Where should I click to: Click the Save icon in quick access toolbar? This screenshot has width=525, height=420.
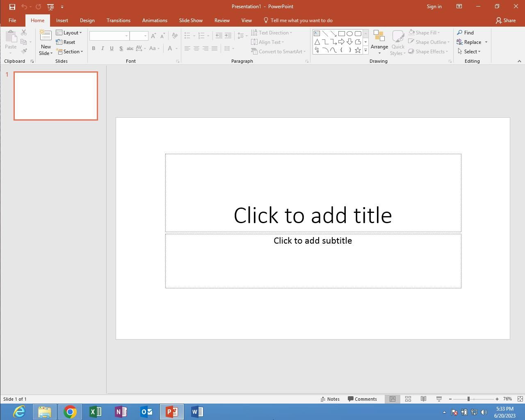click(x=12, y=7)
